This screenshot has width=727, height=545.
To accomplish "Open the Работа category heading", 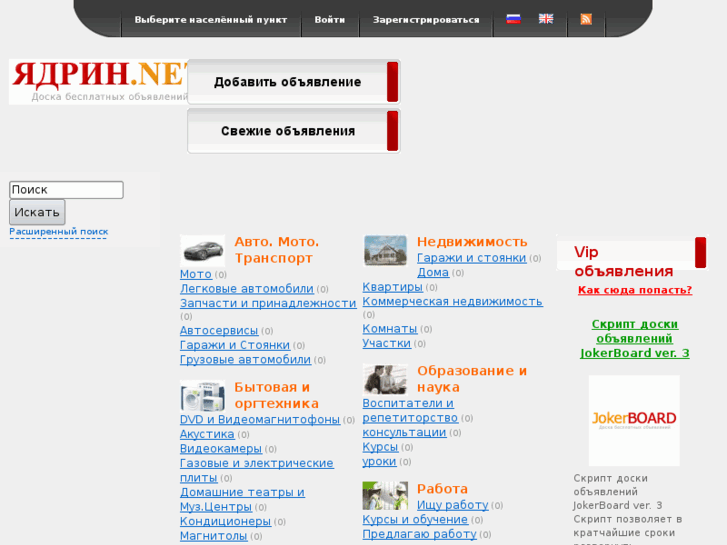I will pyautogui.click(x=442, y=488).
